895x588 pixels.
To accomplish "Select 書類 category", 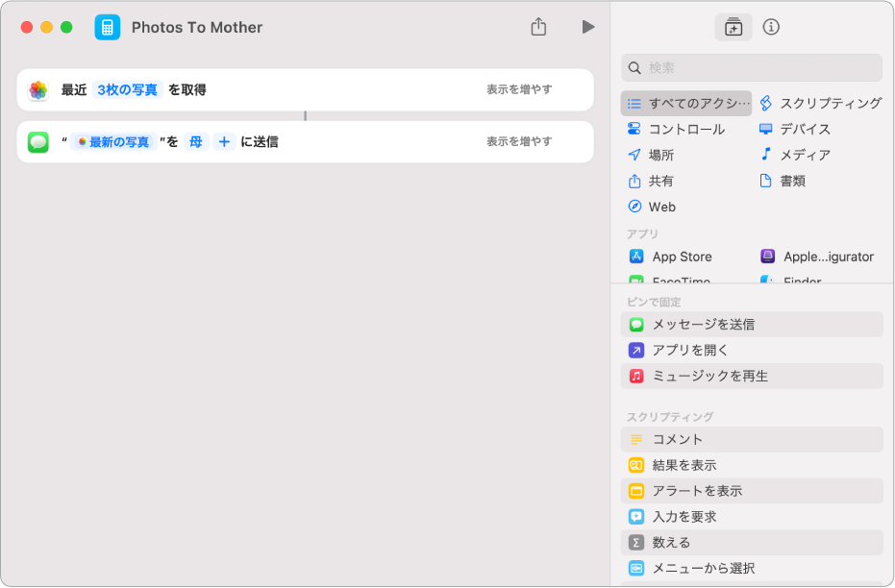I will (783, 181).
